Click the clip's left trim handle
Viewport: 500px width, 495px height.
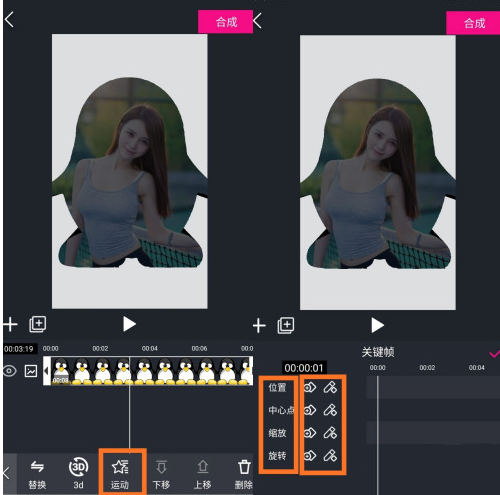point(47,371)
